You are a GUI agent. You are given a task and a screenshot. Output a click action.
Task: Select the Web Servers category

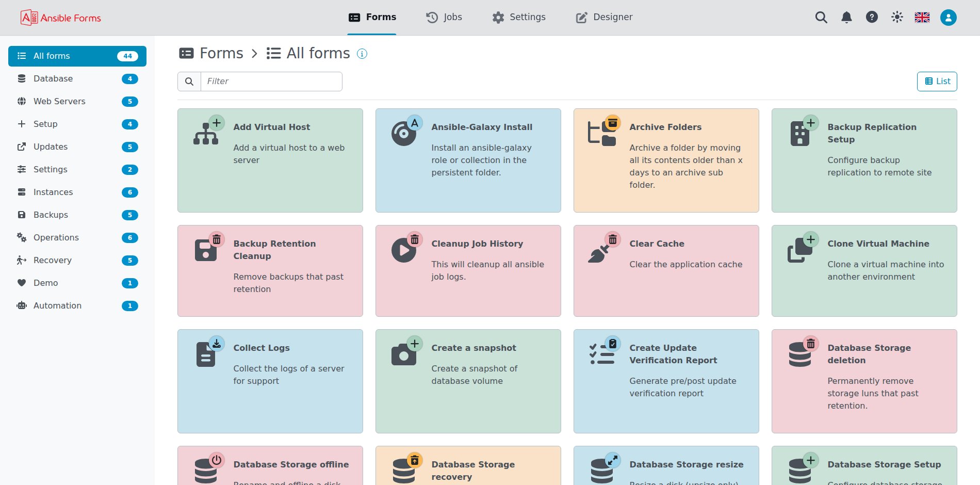pos(77,102)
